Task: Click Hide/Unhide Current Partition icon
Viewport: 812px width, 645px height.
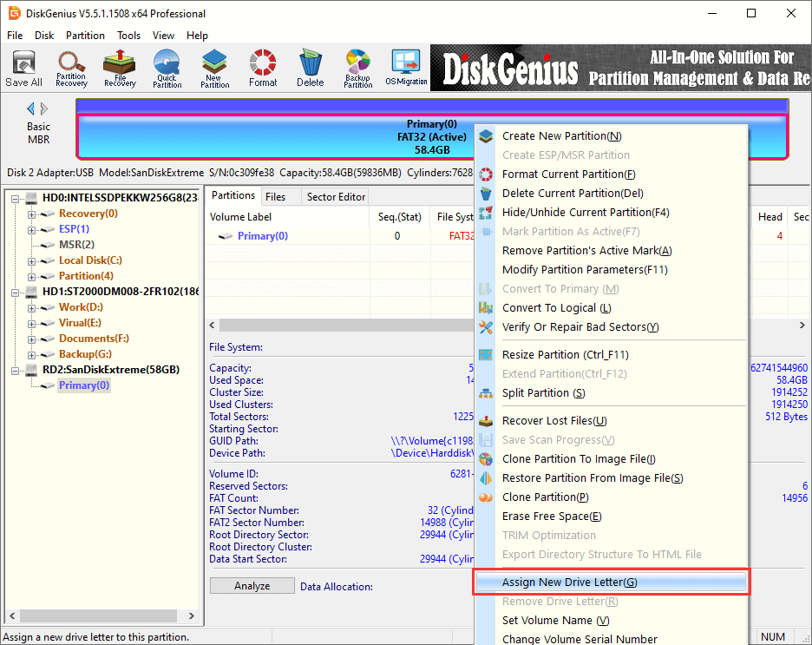Action: (486, 213)
